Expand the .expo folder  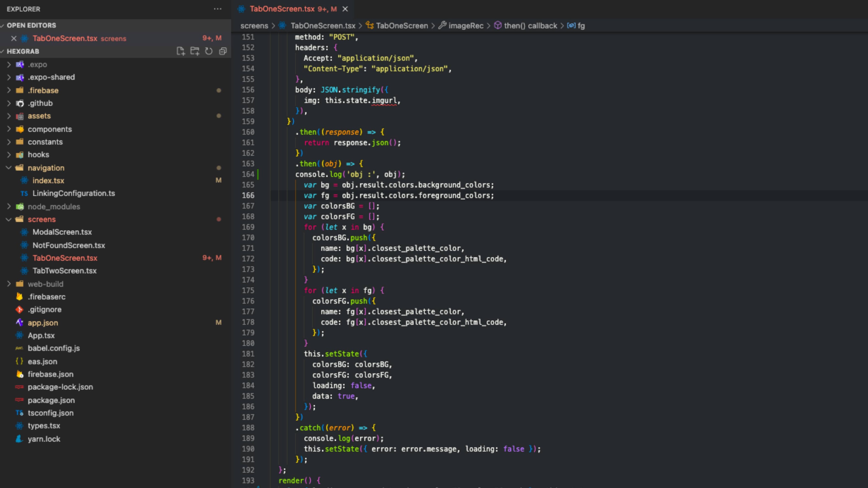coord(9,64)
